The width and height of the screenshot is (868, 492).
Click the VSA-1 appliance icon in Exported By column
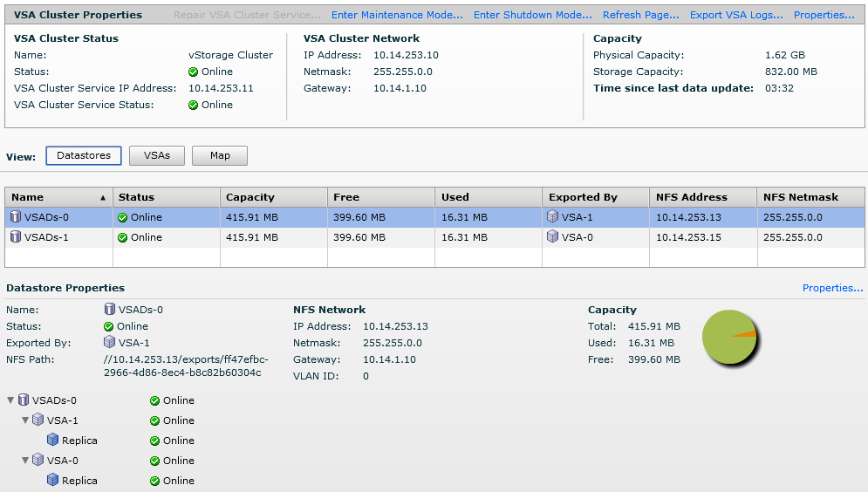point(552,217)
